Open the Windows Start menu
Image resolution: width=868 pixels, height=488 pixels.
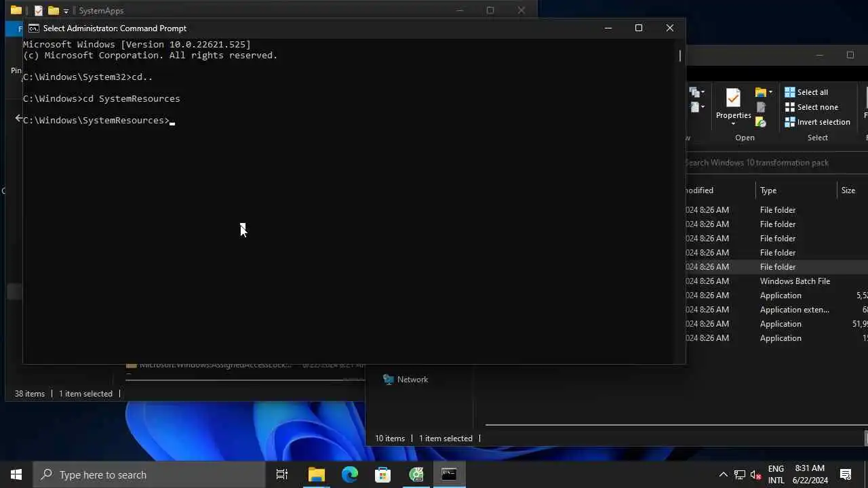(16, 474)
